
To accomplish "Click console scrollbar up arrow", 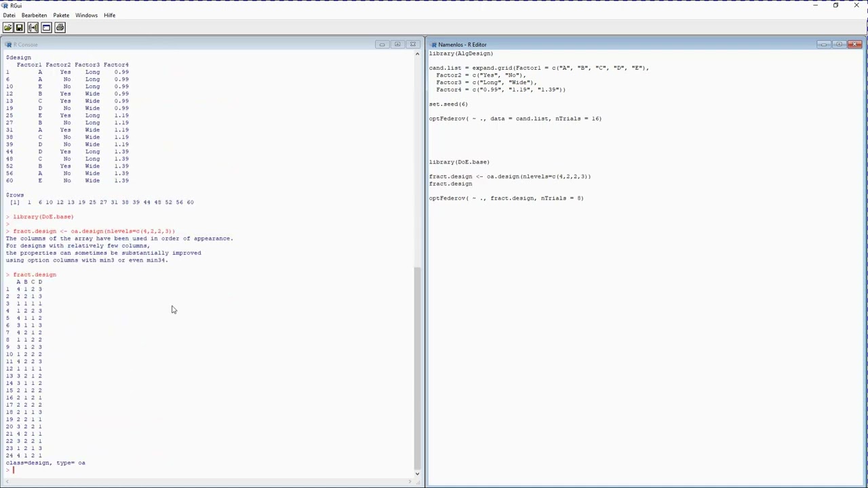I will pyautogui.click(x=417, y=54).
